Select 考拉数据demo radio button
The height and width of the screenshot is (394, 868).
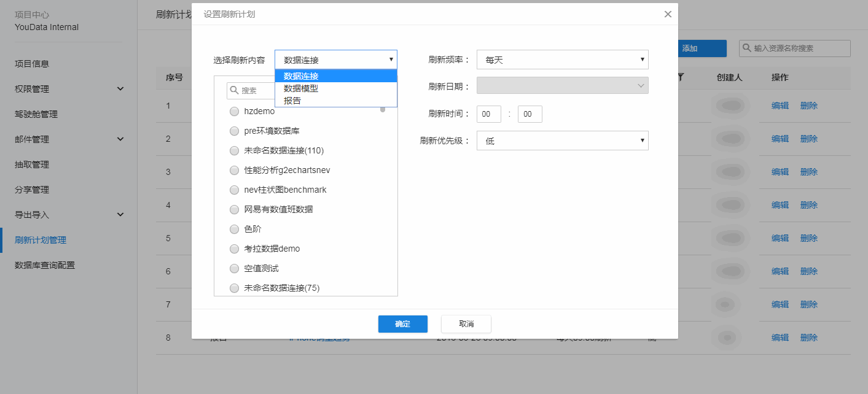point(234,249)
